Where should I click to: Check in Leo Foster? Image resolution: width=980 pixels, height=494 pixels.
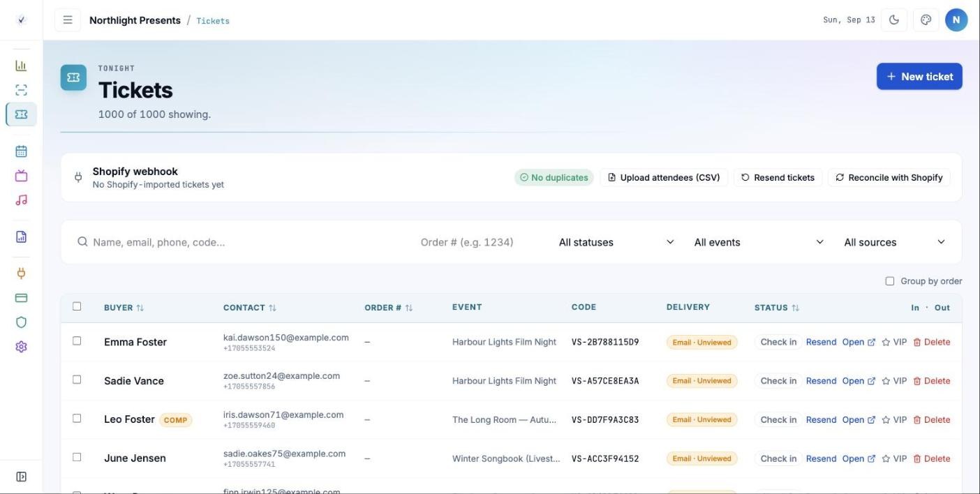pos(778,419)
